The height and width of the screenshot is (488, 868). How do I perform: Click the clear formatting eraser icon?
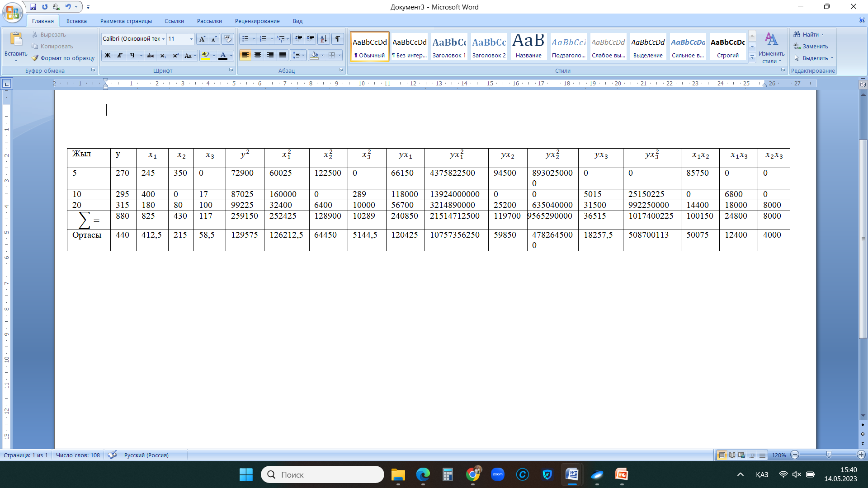pos(228,39)
